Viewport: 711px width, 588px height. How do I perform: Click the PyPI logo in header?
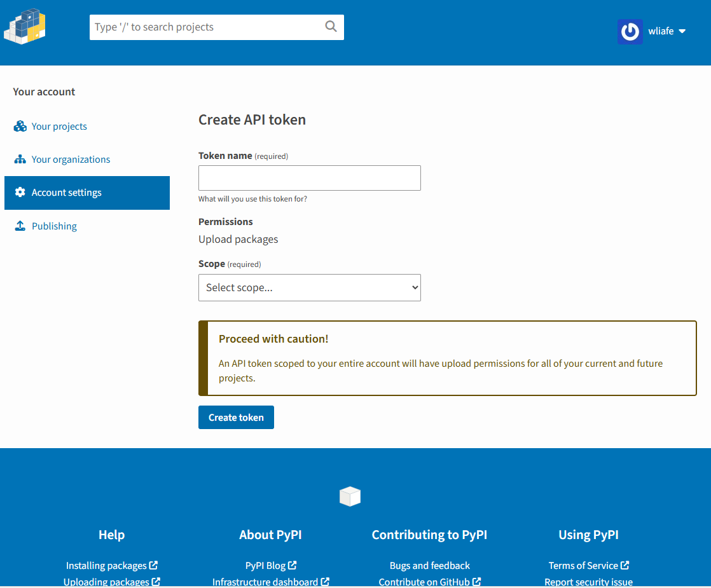(x=25, y=27)
